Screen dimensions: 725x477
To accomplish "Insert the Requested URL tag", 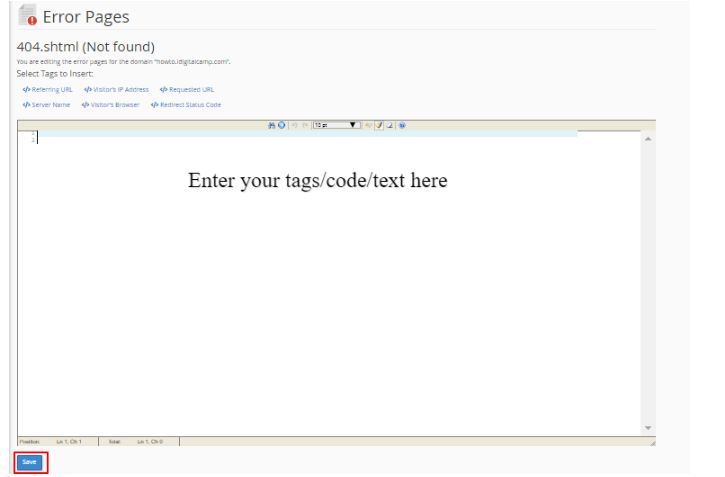I will pyautogui.click(x=187, y=90).
